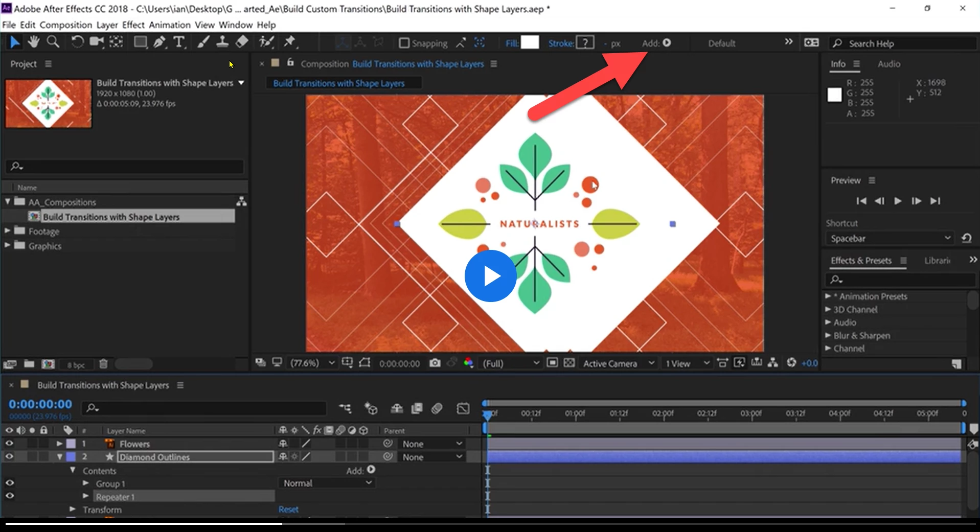Screen dimensions: 980x532
Task: Toggle Motion Blur enable in timeline
Action: (x=437, y=408)
